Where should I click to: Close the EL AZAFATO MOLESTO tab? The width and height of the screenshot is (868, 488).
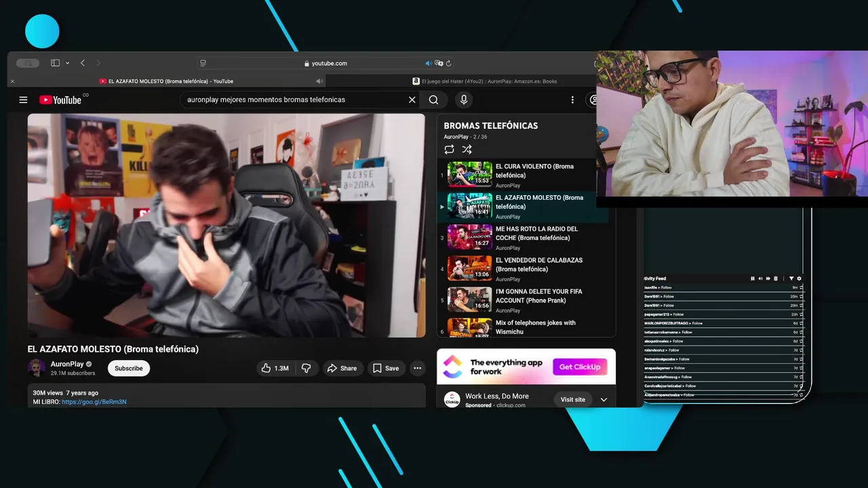point(12,81)
